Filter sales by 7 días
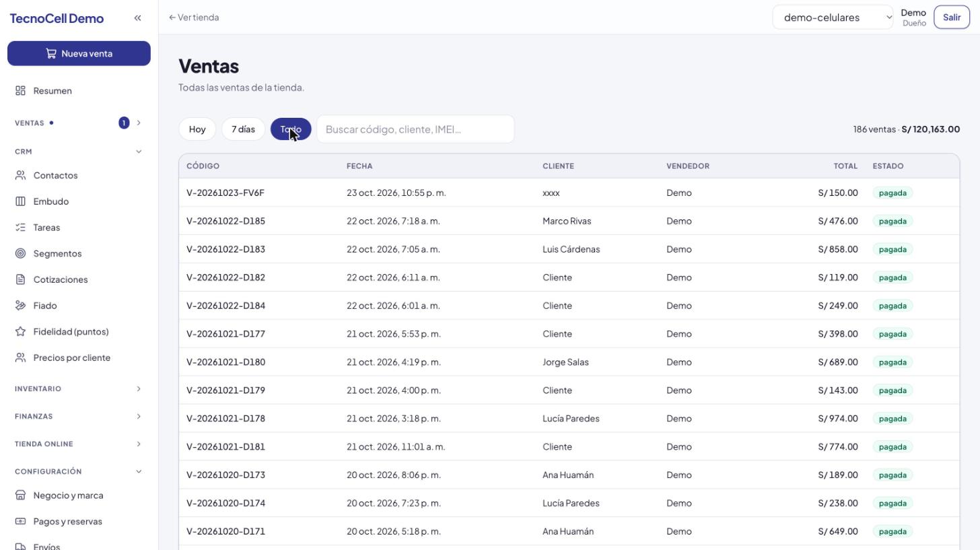The image size is (980, 550). 243,129
